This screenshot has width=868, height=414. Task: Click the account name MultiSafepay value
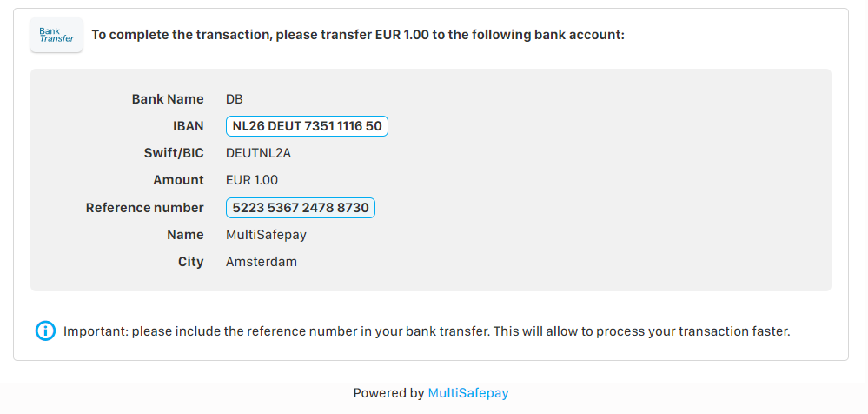click(266, 235)
